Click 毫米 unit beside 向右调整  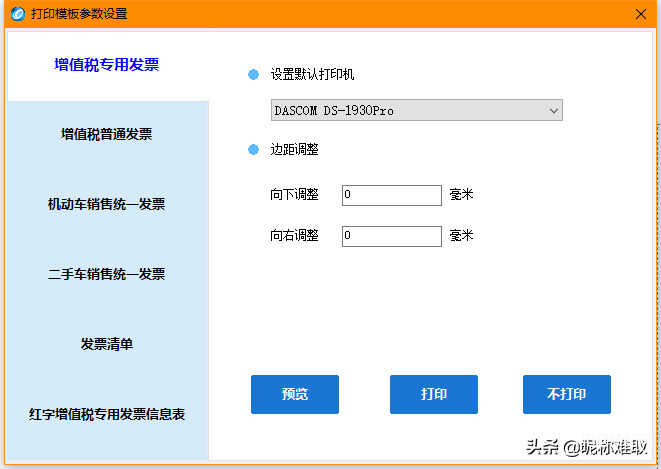click(x=461, y=235)
